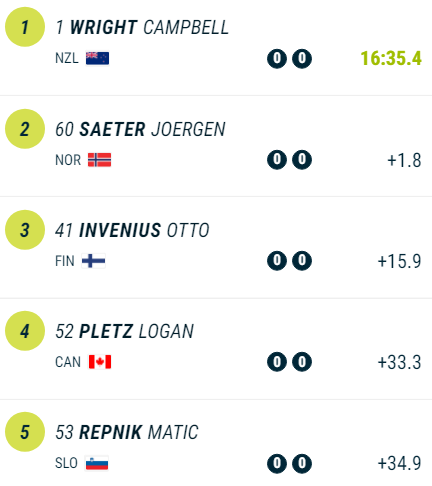The width and height of the screenshot is (432, 486).
Task: Select rank 3 position badge
Action: click(25, 230)
